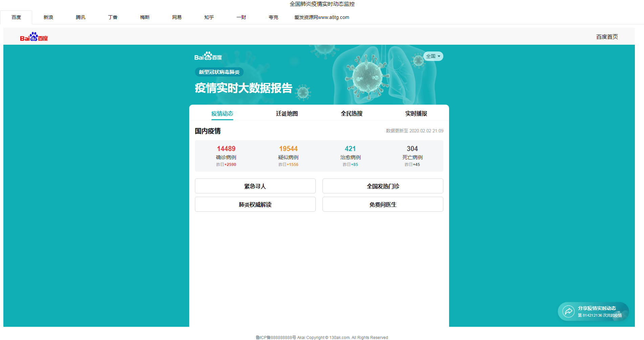
Task: Open the 腾讯 source tab
Action: (81, 17)
